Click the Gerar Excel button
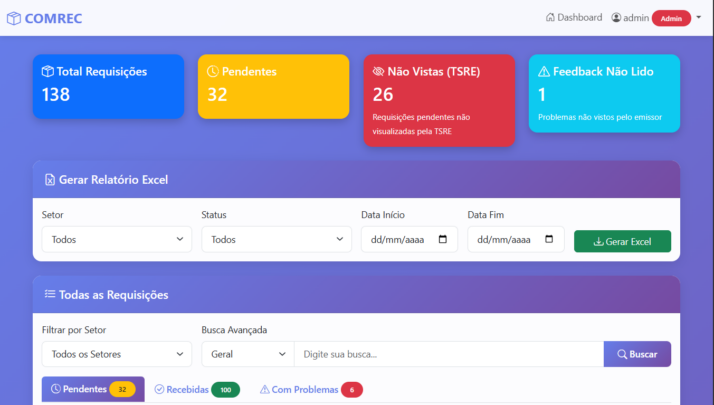Screen dimensions: 714x405 pos(622,241)
